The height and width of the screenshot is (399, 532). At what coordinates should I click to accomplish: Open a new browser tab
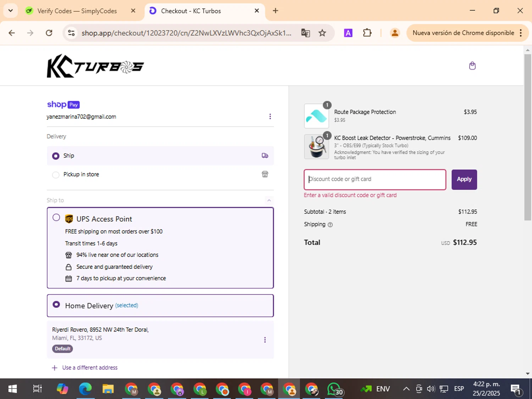click(x=275, y=11)
